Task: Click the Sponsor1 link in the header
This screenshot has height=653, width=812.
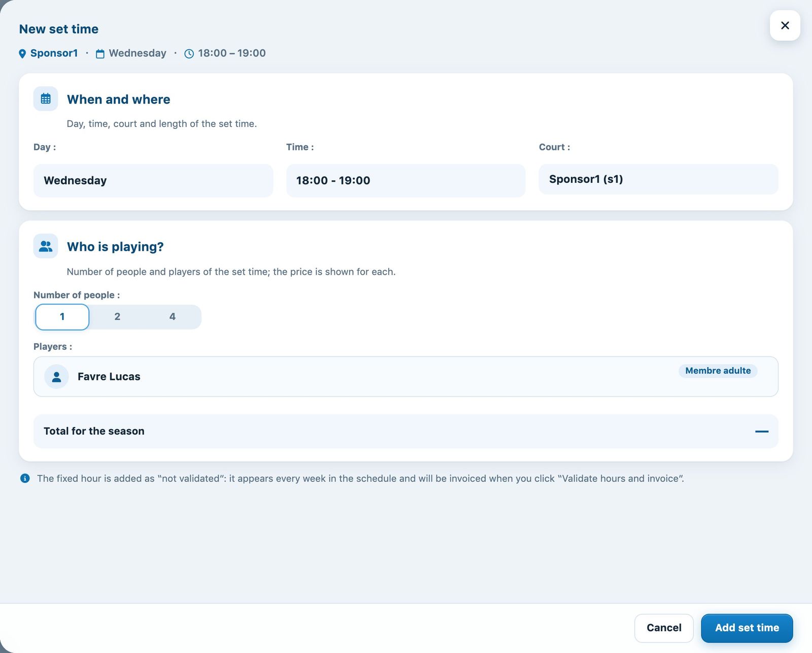Action: (x=54, y=53)
